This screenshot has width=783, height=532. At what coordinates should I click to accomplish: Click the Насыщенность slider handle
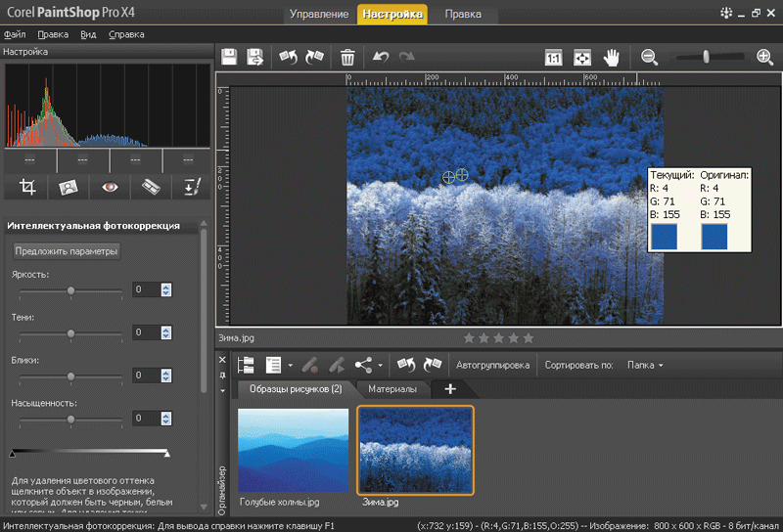click(70, 419)
